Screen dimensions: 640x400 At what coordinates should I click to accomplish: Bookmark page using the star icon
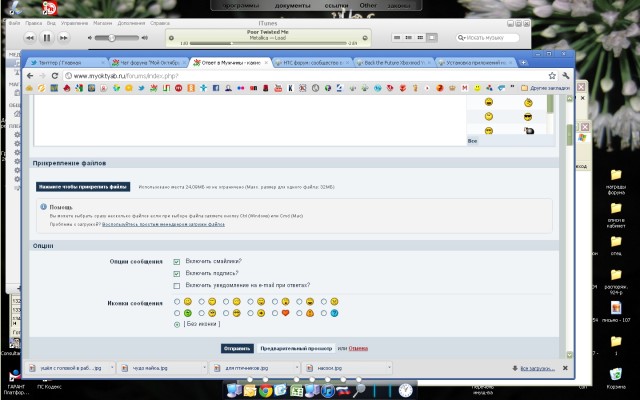coord(550,75)
